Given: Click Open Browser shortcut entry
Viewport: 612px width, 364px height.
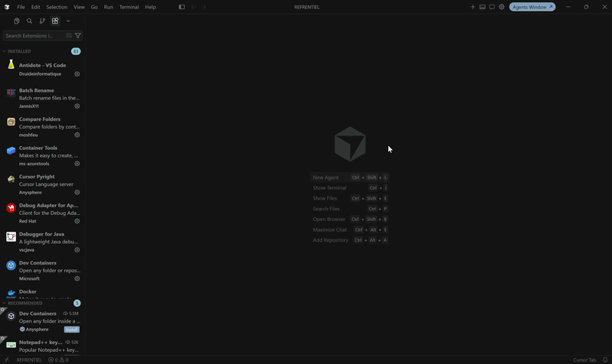Looking at the screenshot, I should pos(350,219).
